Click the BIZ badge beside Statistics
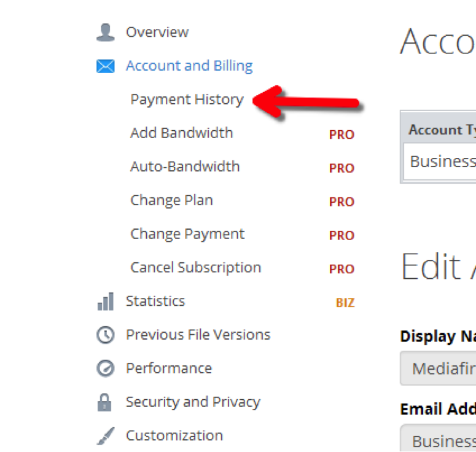The width and height of the screenshot is (476, 452). click(345, 303)
